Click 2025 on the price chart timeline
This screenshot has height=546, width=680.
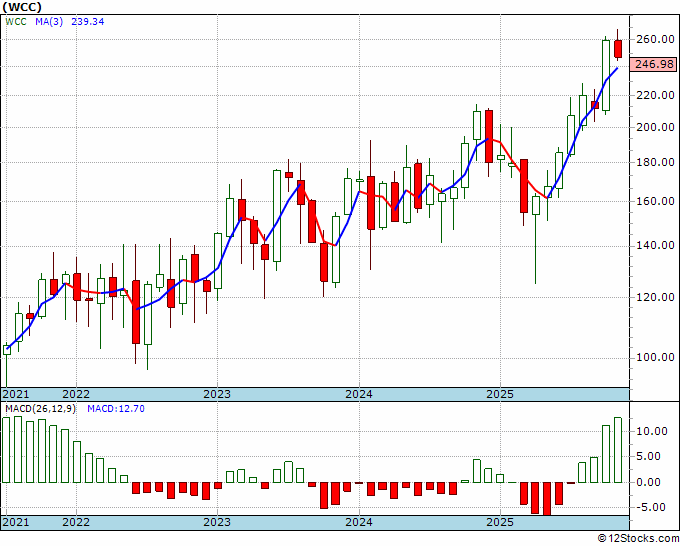tap(500, 394)
